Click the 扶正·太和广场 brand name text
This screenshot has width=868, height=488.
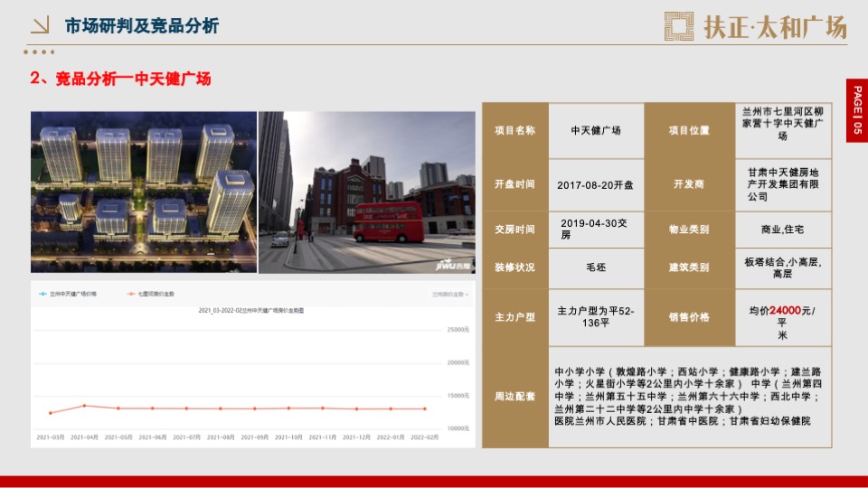[x=776, y=27]
